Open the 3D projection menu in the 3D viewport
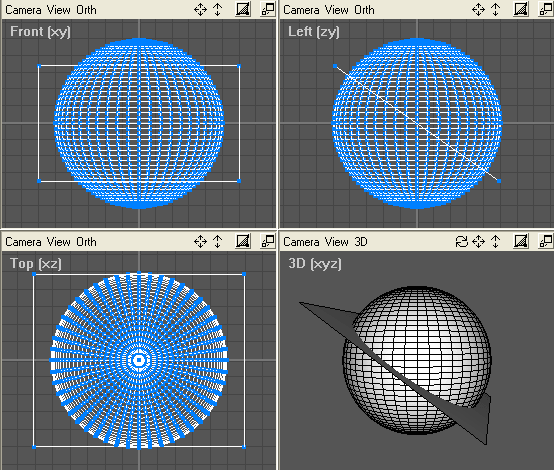 pos(361,242)
